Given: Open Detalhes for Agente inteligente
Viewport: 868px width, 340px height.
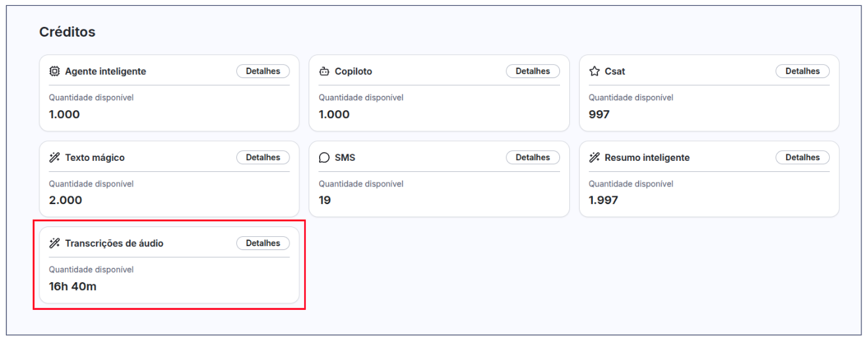Looking at the screenshot, I should click(x=263, y=71).
